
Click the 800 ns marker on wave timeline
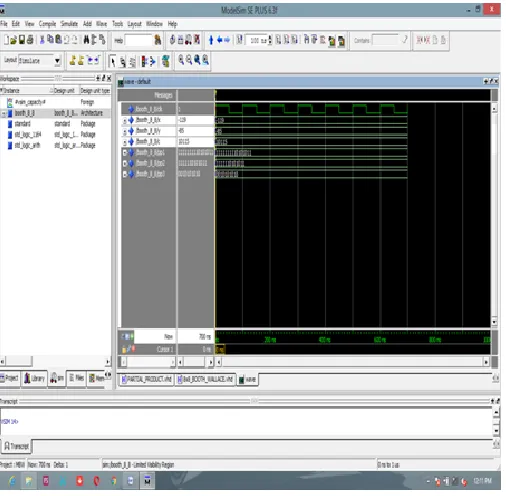coord(435,340)
